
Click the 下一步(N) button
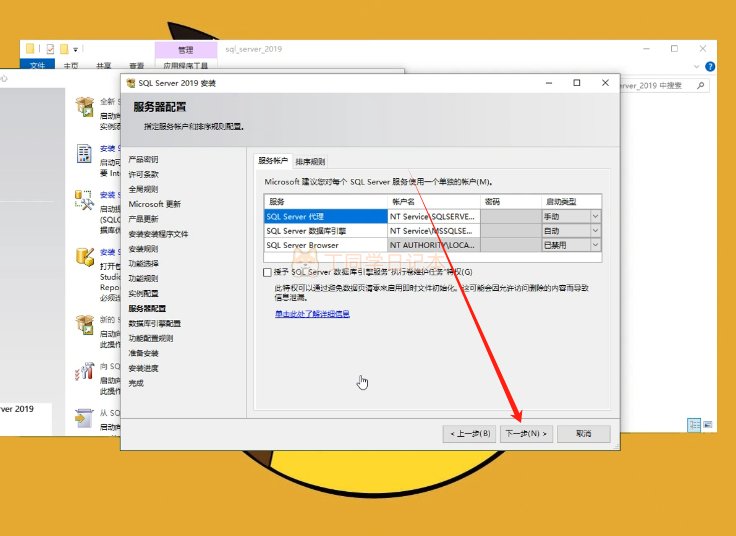(x=527, y=434)
